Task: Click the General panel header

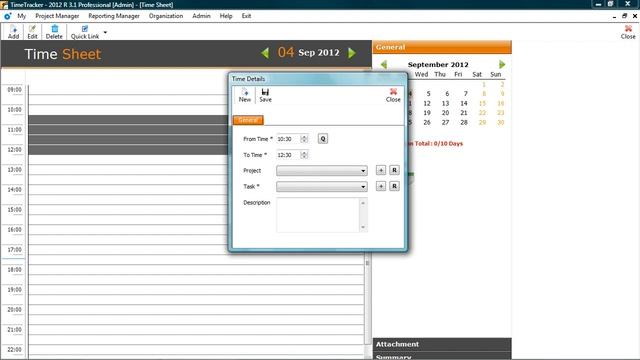Action: (442, 47)
